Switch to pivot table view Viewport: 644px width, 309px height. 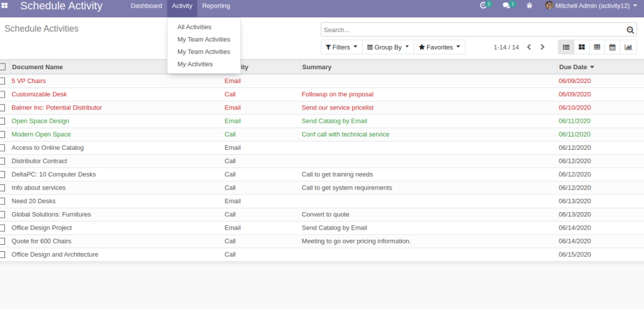tap(597, 47)
